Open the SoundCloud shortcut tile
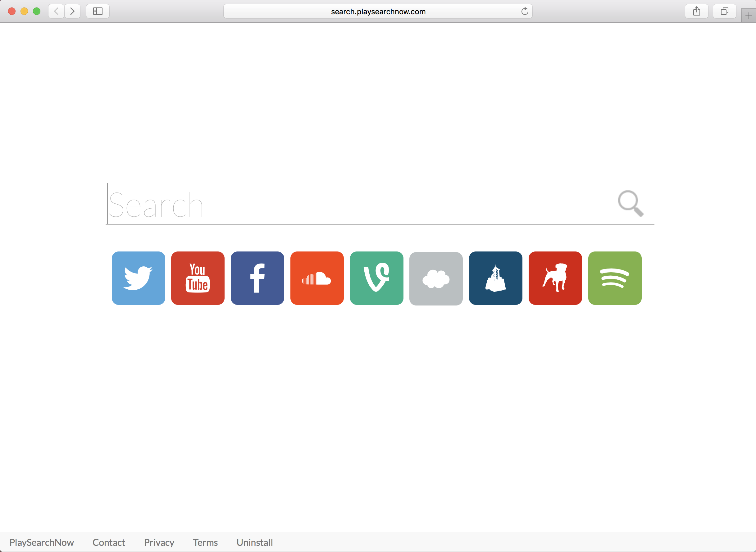This screenshot has height=552, width=756. pyautogui.click(x=317, y=278)
